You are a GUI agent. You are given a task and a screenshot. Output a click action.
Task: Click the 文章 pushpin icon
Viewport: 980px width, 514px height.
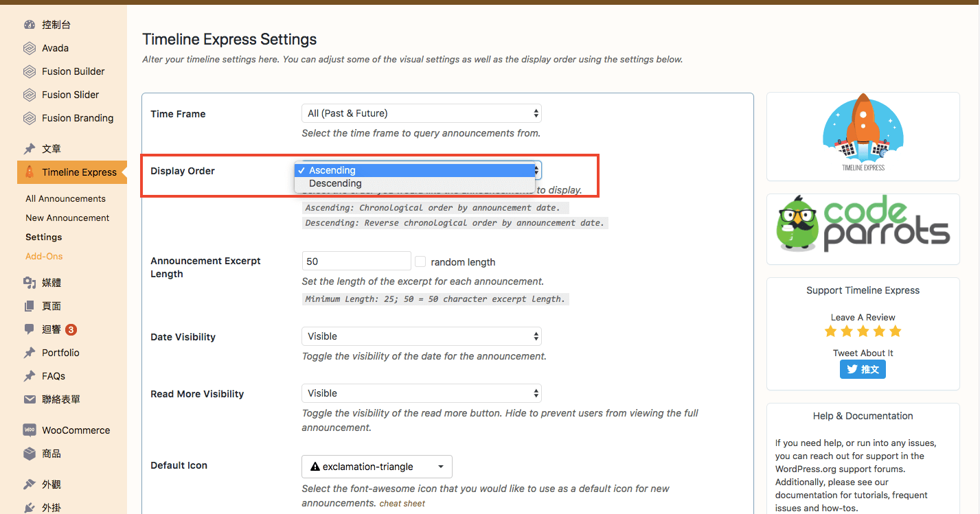coord(30,149)
